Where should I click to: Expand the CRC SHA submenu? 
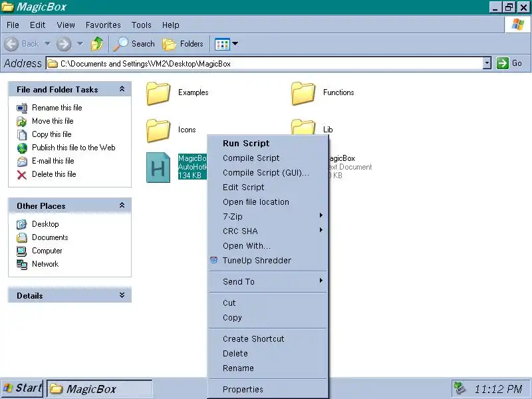click(x=268, y=231)
